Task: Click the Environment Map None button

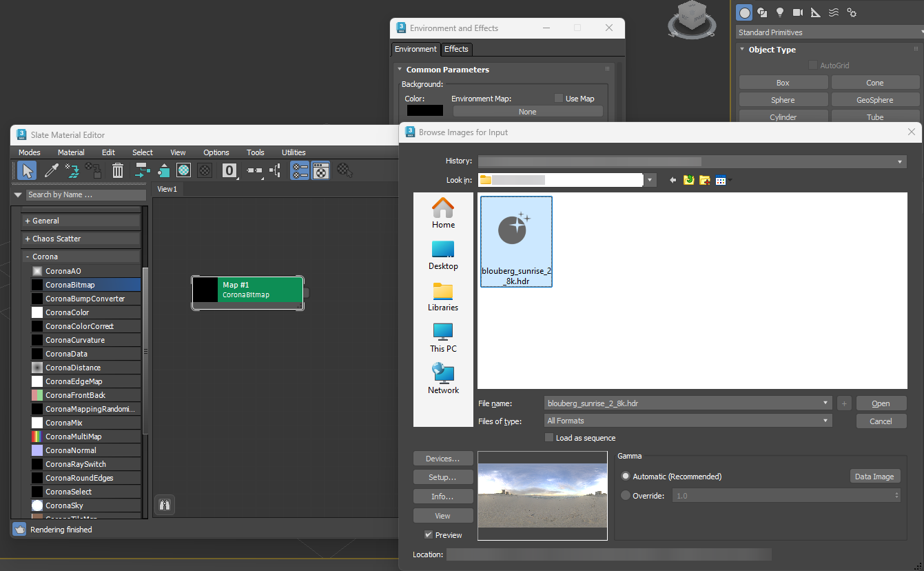Action: [527, 112]
